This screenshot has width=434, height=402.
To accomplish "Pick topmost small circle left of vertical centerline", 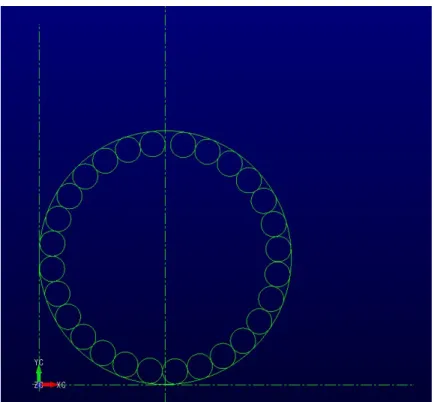I will [x=152, y=144].
